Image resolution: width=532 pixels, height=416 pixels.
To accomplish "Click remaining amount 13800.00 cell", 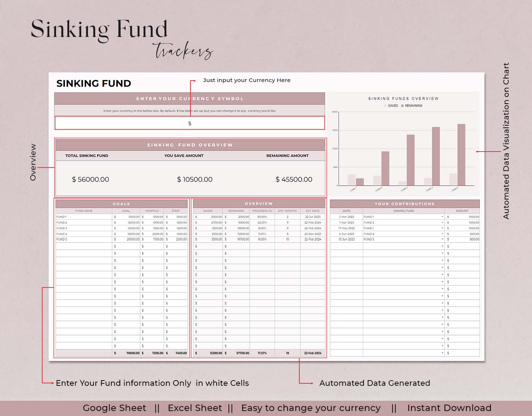I will click(x=236, y=228).
